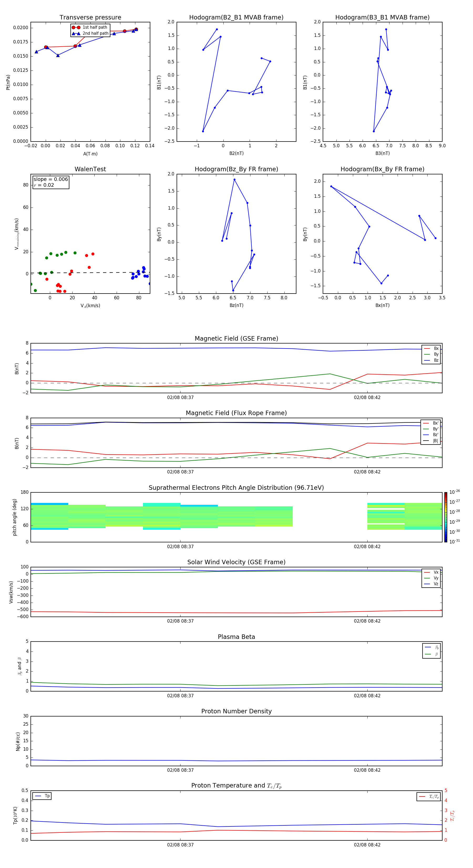Click the 'Hodogram(B2_B1 MVAB frame)' title

point(236,18)
